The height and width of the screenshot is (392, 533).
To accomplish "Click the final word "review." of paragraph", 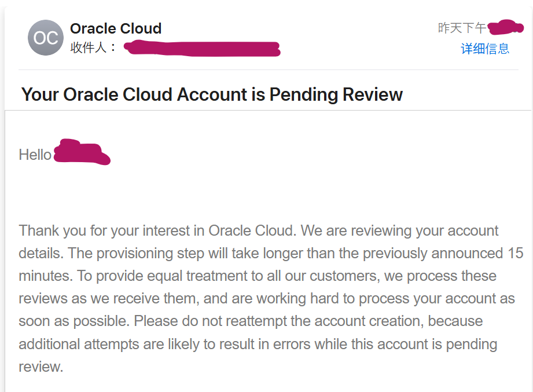I will click(x=41, y=367).
